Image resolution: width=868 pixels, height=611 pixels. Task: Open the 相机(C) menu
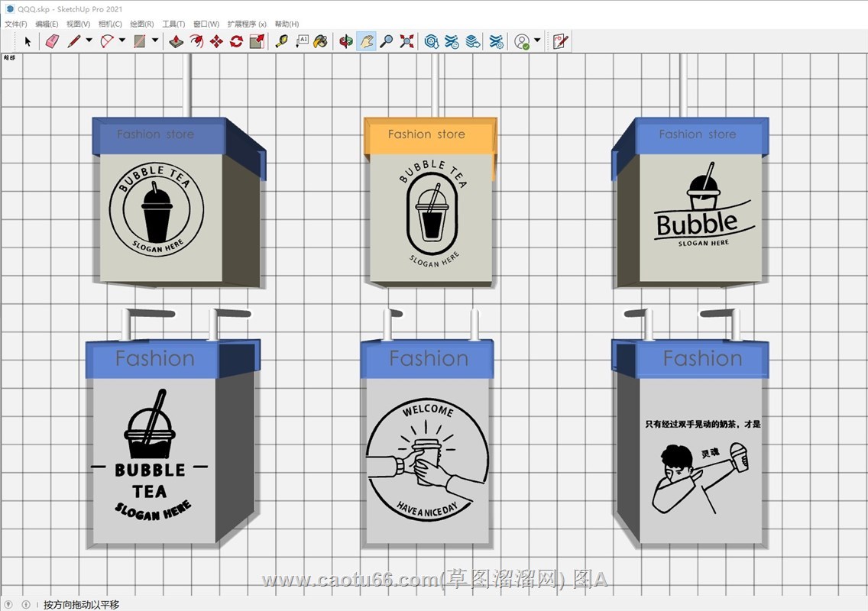(110, 24)
